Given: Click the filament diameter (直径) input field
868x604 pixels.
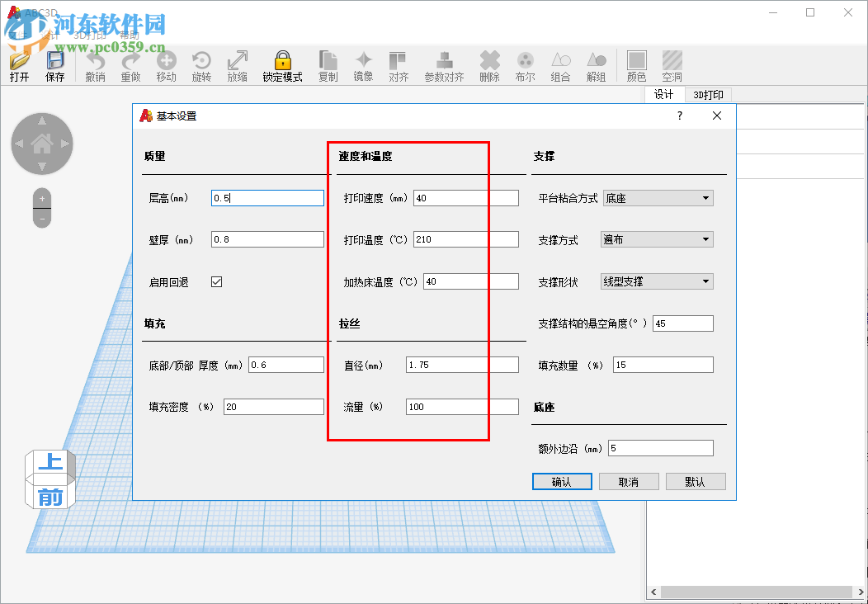Looking at the screenshot, I should pos(462,365).
